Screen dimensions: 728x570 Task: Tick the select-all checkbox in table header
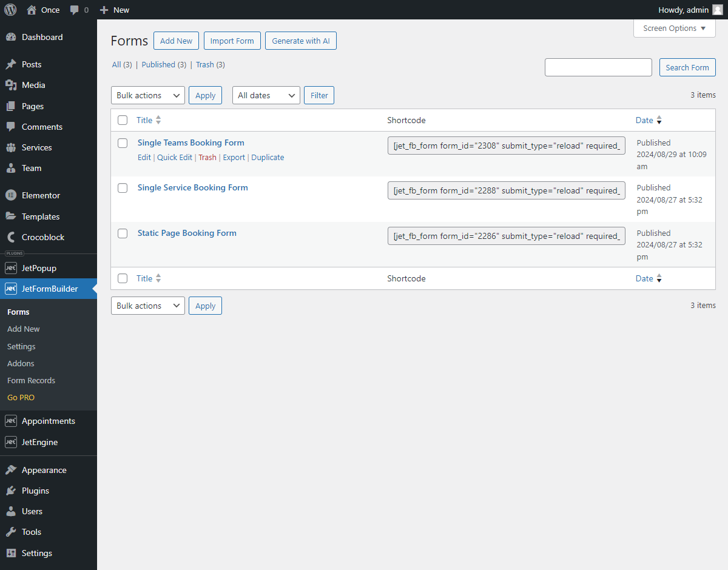click(x=123, y=119)
